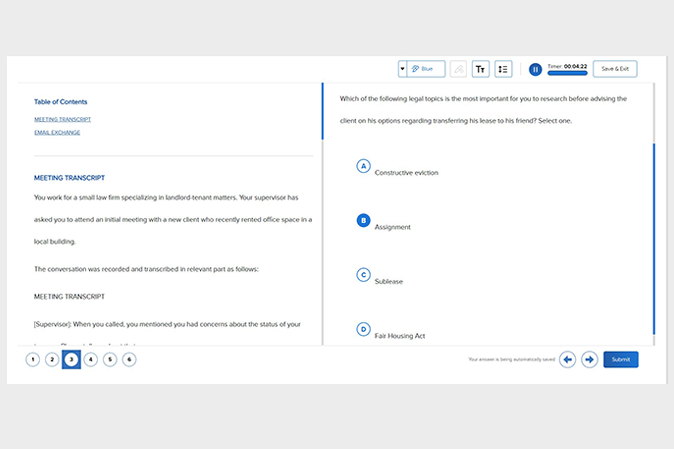This screenshot has height=449, width=674.
Task: Open the line spacing tool
Action: pyautogui.click(x=503, y=69)
